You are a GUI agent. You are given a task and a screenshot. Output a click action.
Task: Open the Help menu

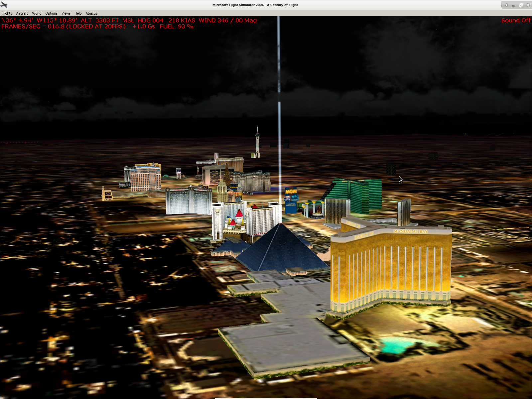[x=78, y=13]
